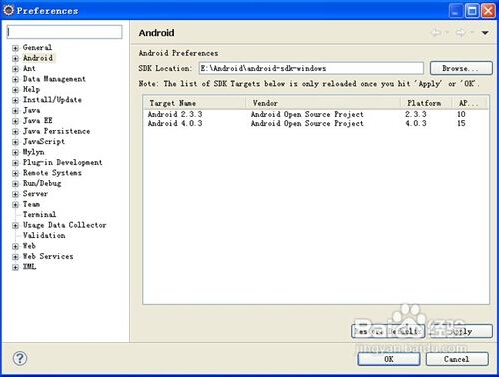The width and height of the screenshot is (501, 378).
Task: Click the Restore Defaults button
Action: point(388,331)
